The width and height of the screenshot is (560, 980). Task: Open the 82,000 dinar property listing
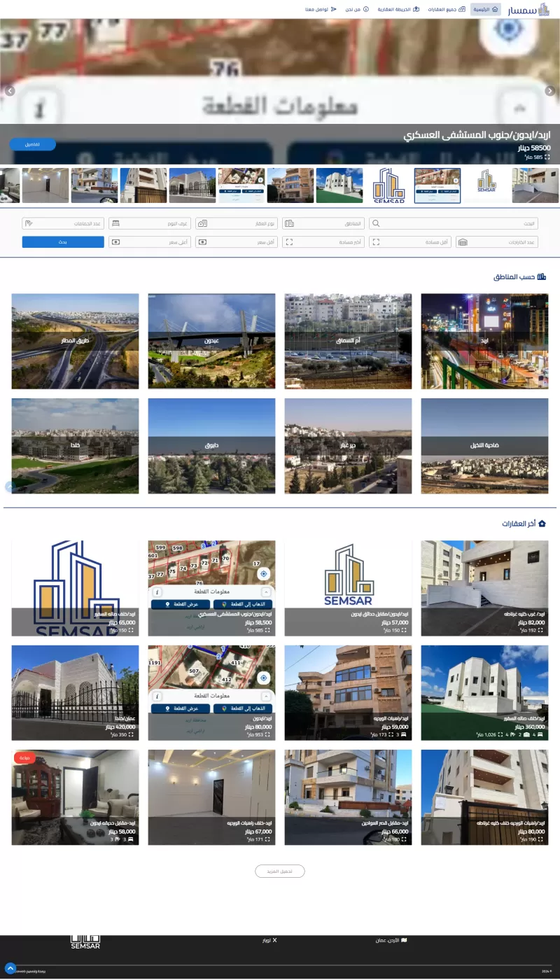pos(484,588)
